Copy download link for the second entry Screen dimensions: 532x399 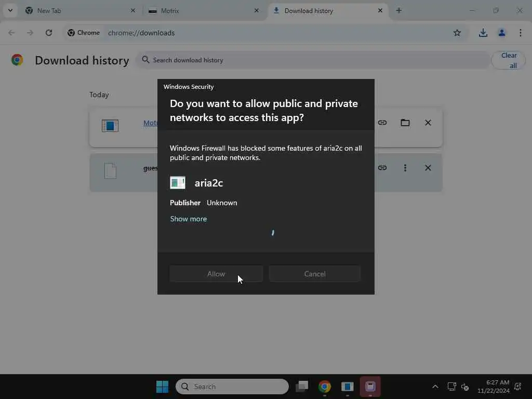(382, 168)
